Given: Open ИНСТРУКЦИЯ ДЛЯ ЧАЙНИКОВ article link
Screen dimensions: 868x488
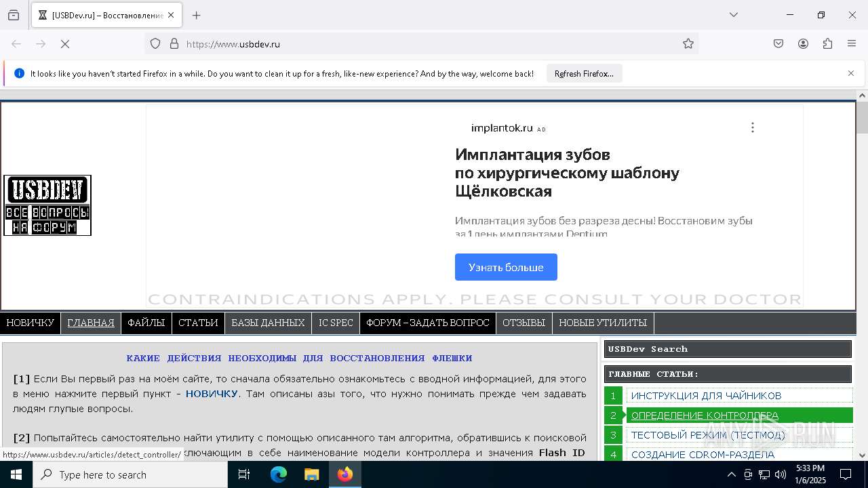Looking at the screenshot, I should (x=706, y=396).
